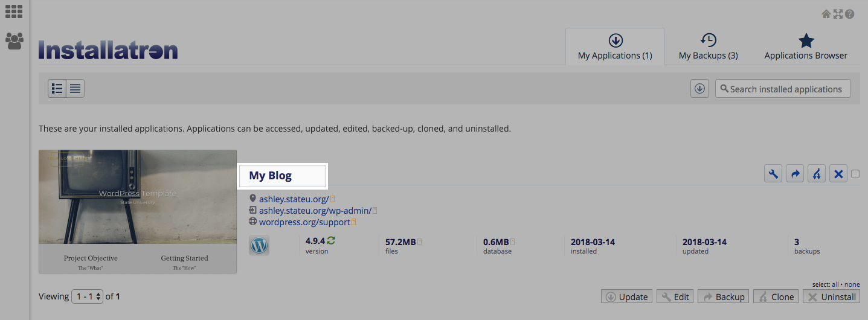Click the import download icon beside search

(699, 89)
